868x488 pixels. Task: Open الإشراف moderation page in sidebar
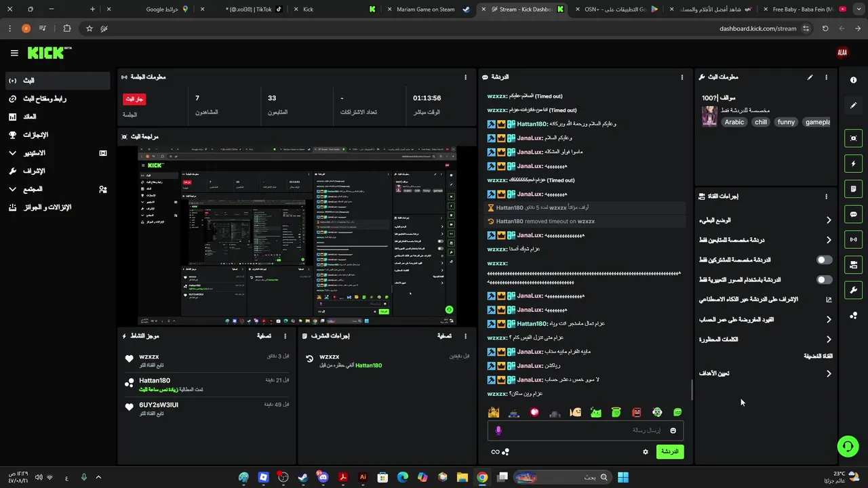57,171
